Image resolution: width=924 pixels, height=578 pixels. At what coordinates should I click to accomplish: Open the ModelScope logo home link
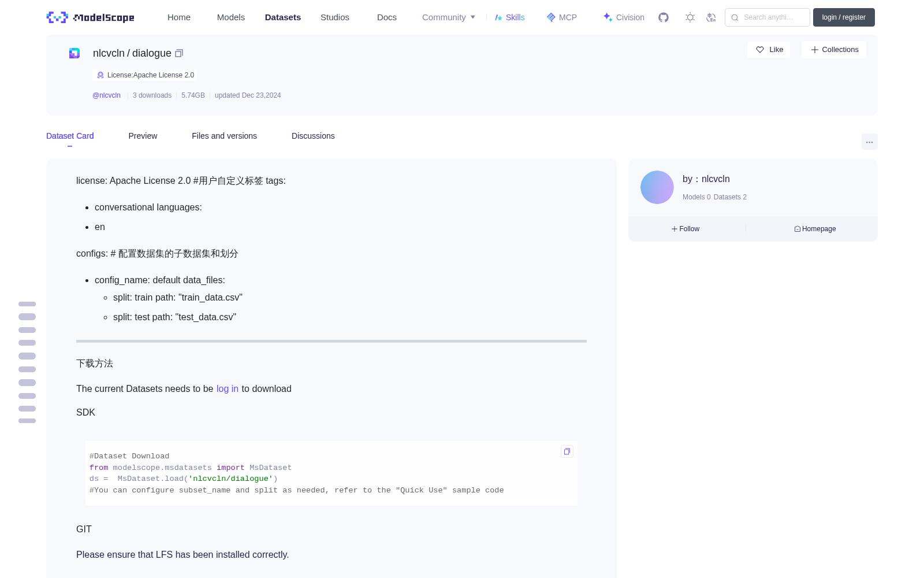[x=90, y=17]
